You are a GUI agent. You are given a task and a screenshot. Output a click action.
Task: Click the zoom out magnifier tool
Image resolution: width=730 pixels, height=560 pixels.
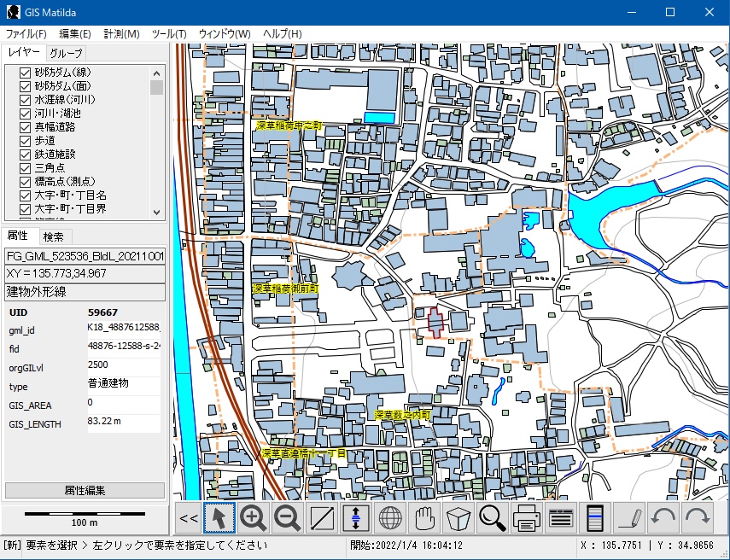(288, 517)
